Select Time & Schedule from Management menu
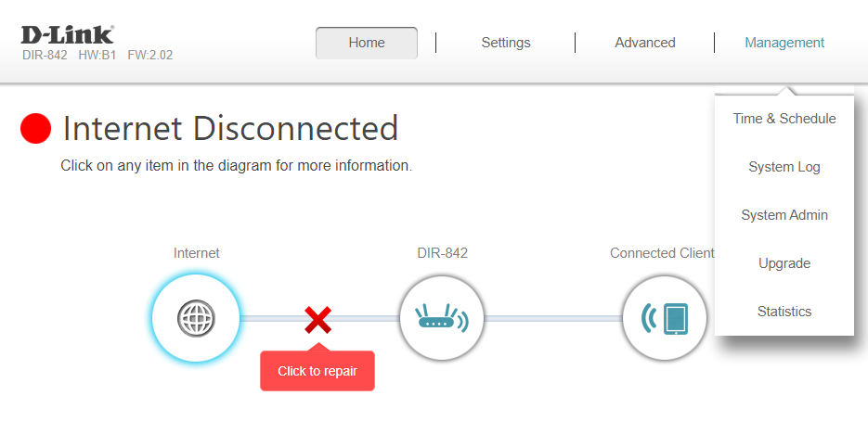This screenshot has width=868, height=421. click(x=784, y=119)
